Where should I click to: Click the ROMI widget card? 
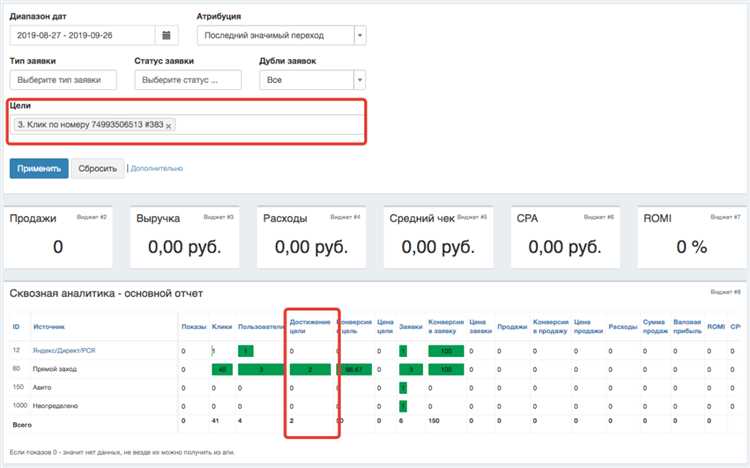pyautogui.click(x=692, y=237)
